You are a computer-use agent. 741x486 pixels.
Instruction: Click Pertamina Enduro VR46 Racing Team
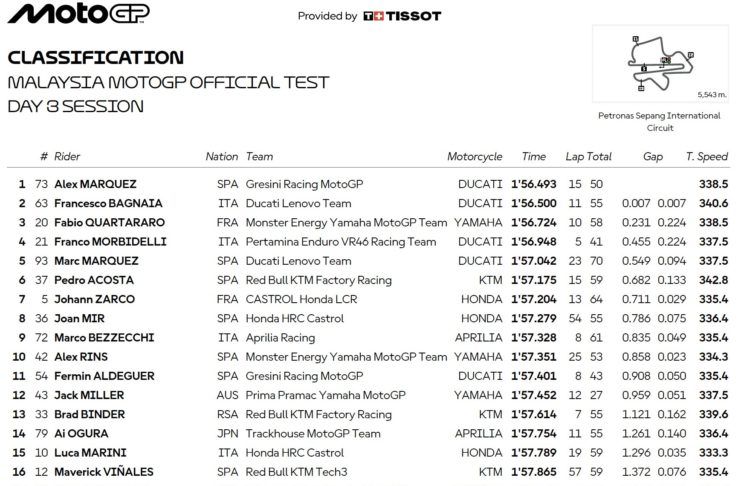[340, 242]
